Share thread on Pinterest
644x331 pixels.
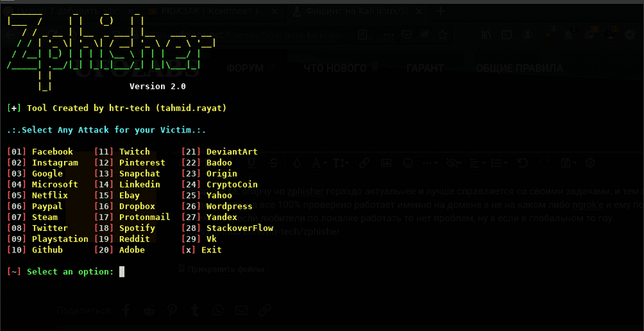point(172,310)
